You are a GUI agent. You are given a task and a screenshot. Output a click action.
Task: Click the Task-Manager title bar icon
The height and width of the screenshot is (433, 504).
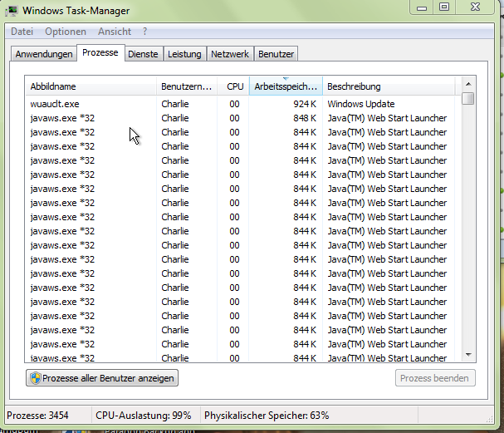(12, 11)
